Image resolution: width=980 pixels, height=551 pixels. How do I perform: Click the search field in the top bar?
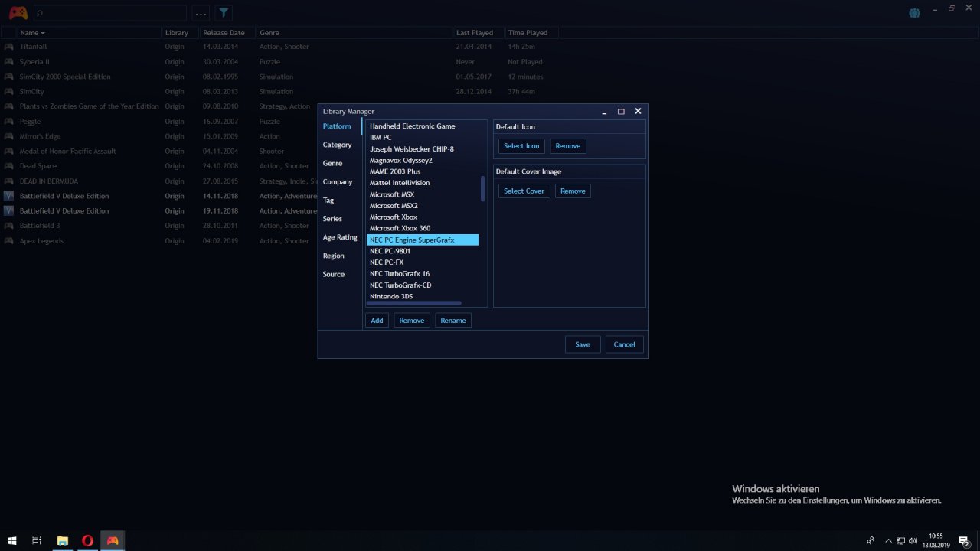tap(109, 13)
